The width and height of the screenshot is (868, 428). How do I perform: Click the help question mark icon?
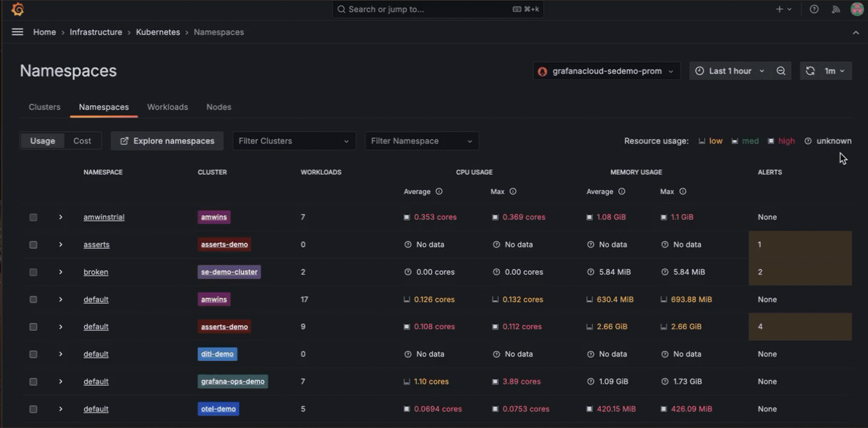pos(814,9)
